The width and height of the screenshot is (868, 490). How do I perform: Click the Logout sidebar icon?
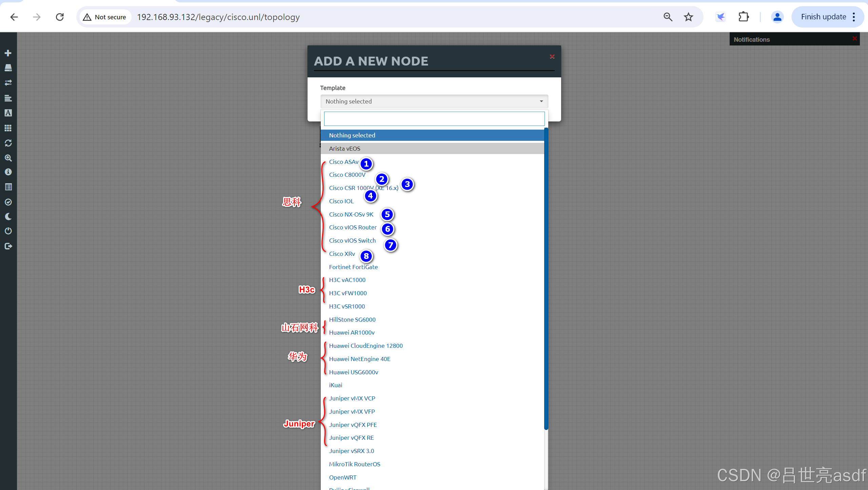[8, 246]
